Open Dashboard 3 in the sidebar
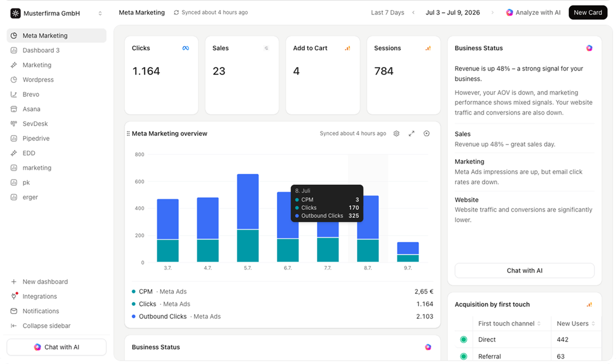The image size is (616, 364). click(57, 50)
